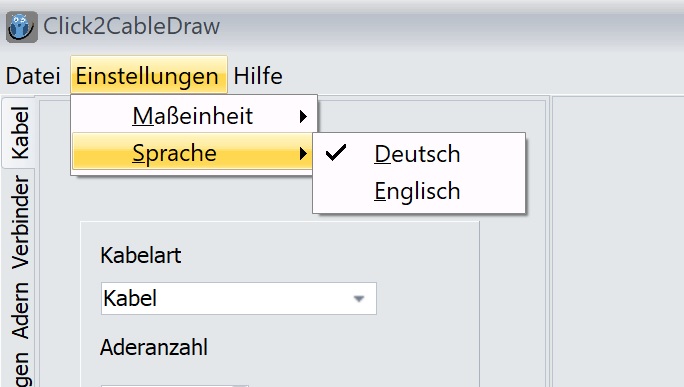Viewport: 684px width, 387px height.
Task: Open the partially visible bottom side tab
Action: [x=20, y=369]
